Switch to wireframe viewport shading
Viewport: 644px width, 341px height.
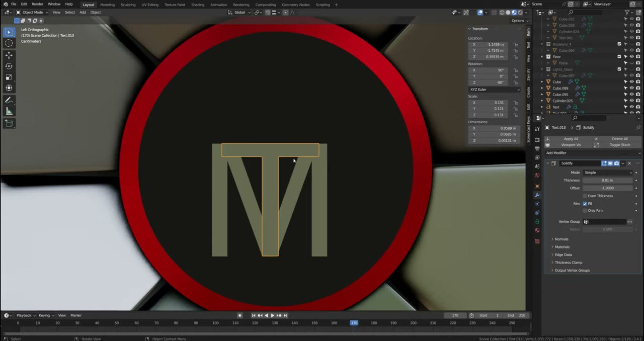pyautogui.click(x=502, y=13)
